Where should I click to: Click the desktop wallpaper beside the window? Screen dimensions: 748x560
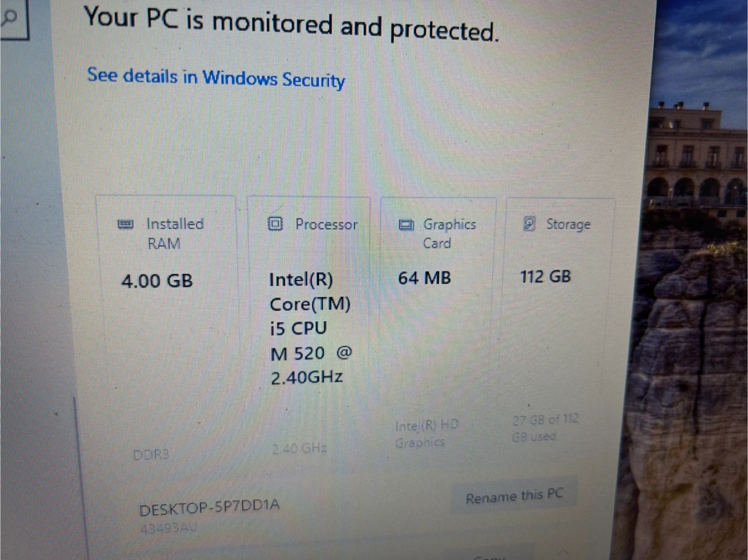point(696,312)
